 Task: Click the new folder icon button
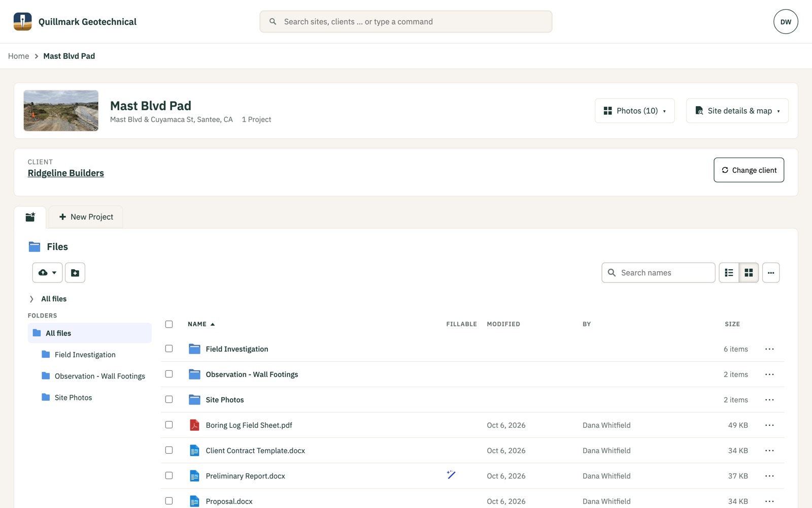click(75, 273)
